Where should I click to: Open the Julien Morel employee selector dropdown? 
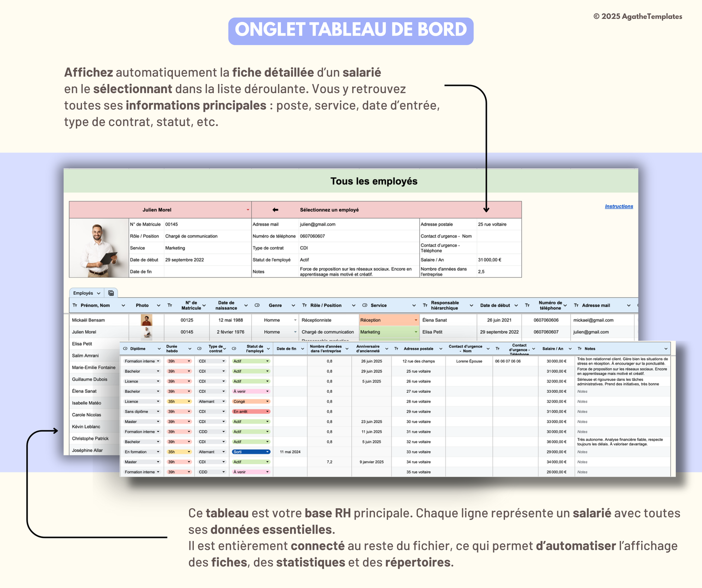248,210
